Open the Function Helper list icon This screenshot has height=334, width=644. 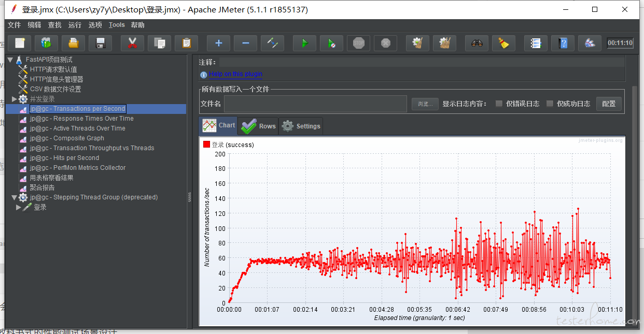tap(536, 43)
